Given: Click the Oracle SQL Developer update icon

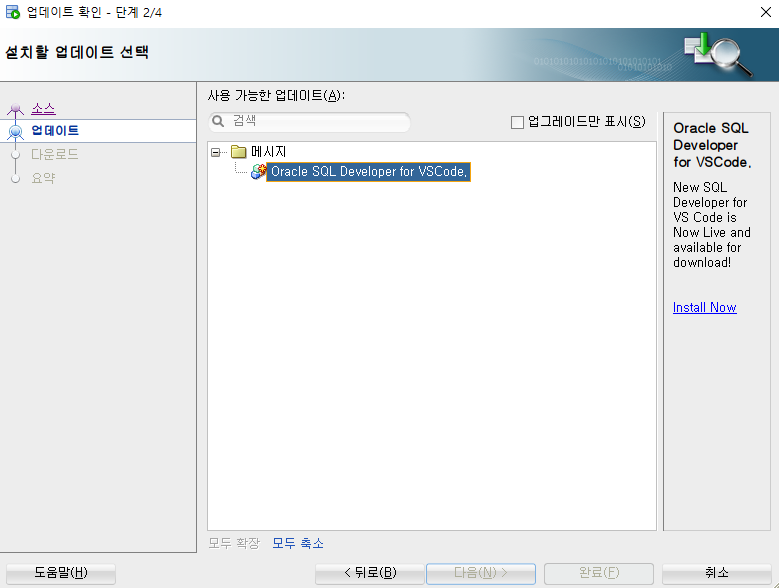Looking at the screenshot, I should tap(258, 171).
